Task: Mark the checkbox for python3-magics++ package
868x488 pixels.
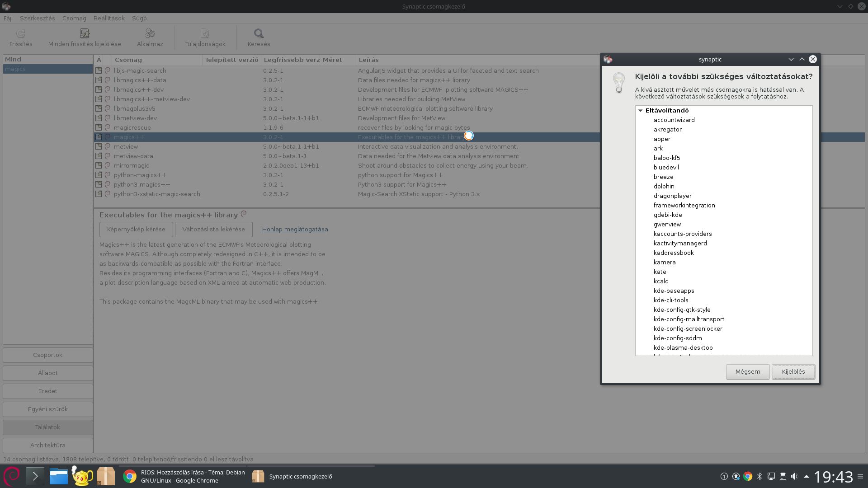Action: [99, 184]
